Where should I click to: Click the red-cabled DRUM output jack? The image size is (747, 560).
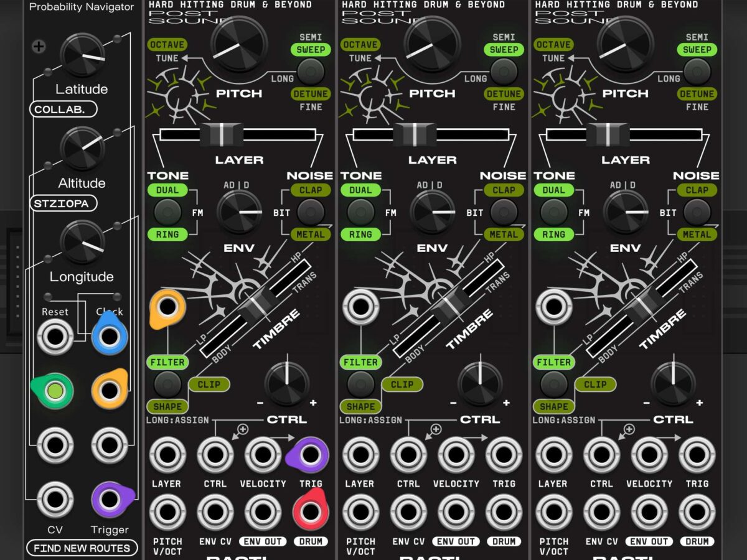click(x=310, y=511)
